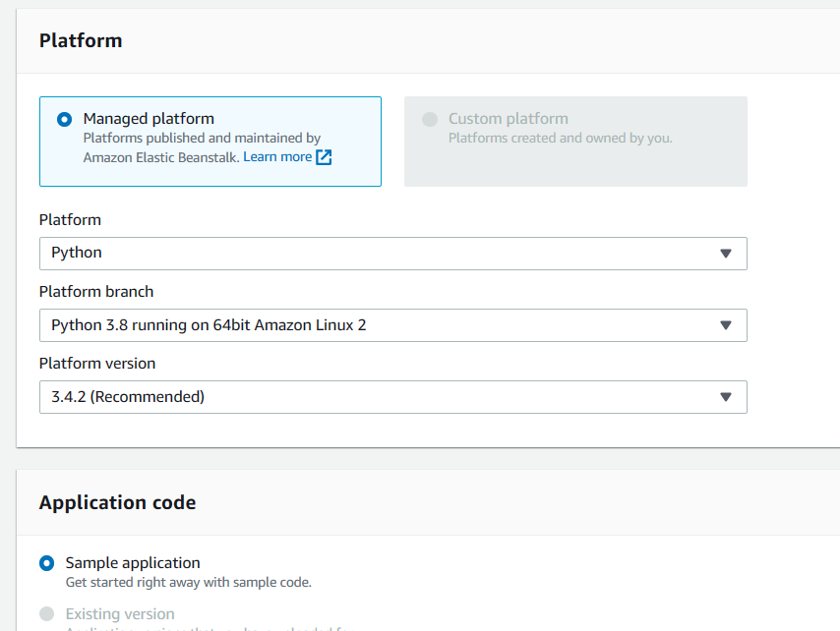840x631 pixels.
Task: Click the Platform section heading
Action: click(81, 40)
